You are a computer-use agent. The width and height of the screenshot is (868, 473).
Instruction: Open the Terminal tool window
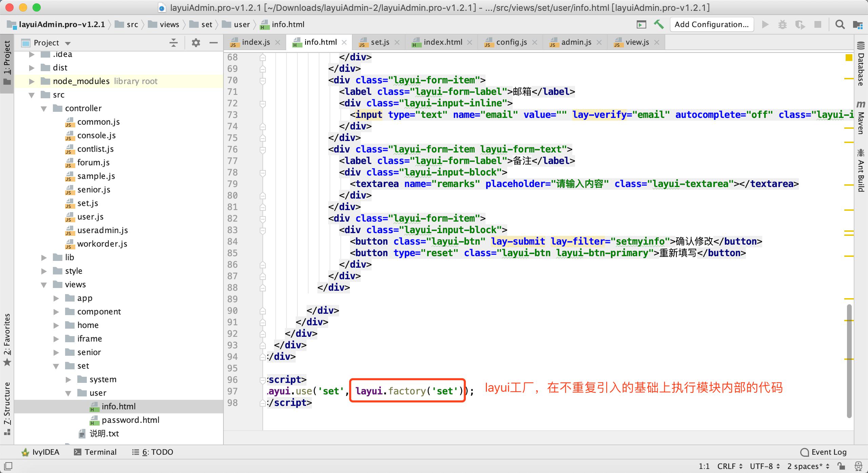(95, 452)
